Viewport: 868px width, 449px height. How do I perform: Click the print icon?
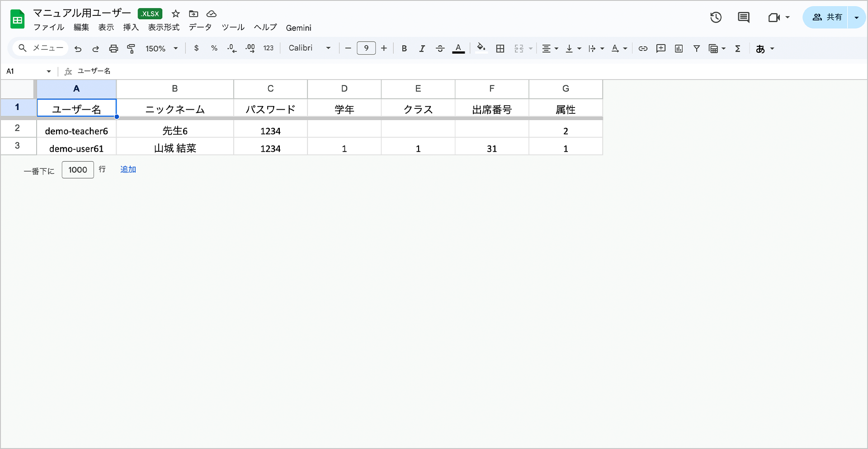113,49
